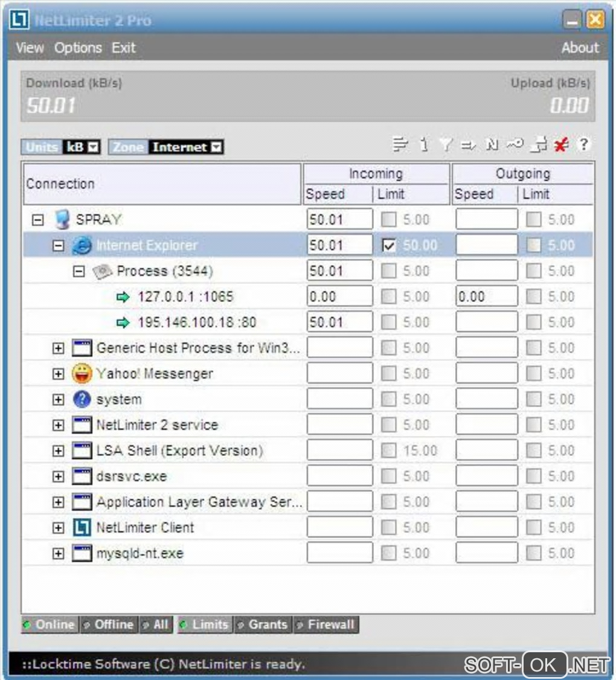Screen dimensions: 616x680
Task: Click the Application Layer Gateway window icon
Action: pyautogui.click(x=82, y=502)
